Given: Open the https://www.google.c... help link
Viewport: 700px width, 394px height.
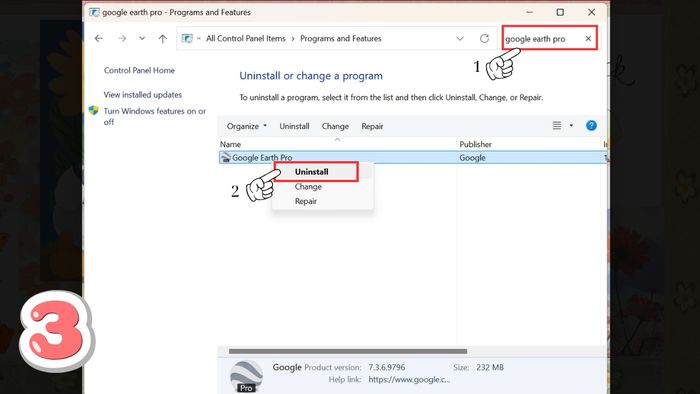Looking at the screenshot, I should pos(409,380).
